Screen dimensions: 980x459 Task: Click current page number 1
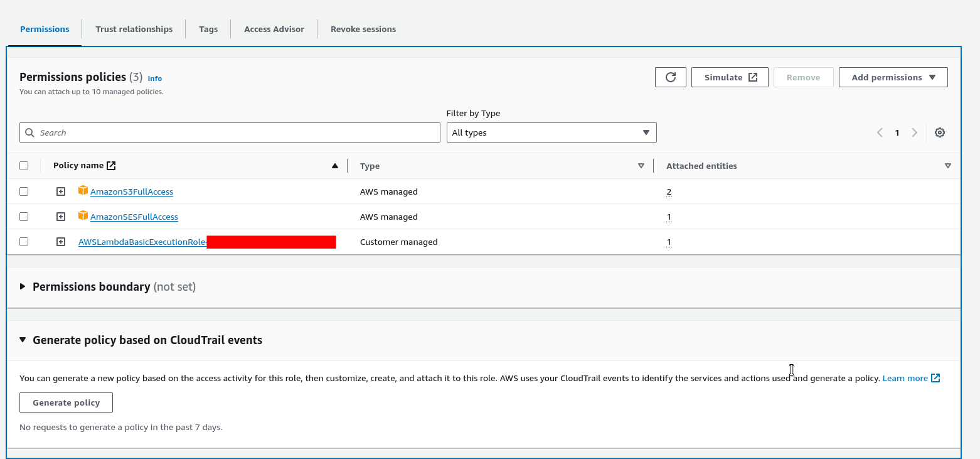pyautogui.click(x=897, y=132)
